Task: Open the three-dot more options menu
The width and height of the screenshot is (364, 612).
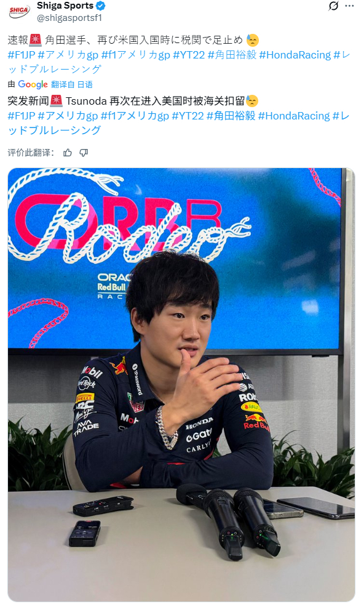Action: tap(350, 6)
